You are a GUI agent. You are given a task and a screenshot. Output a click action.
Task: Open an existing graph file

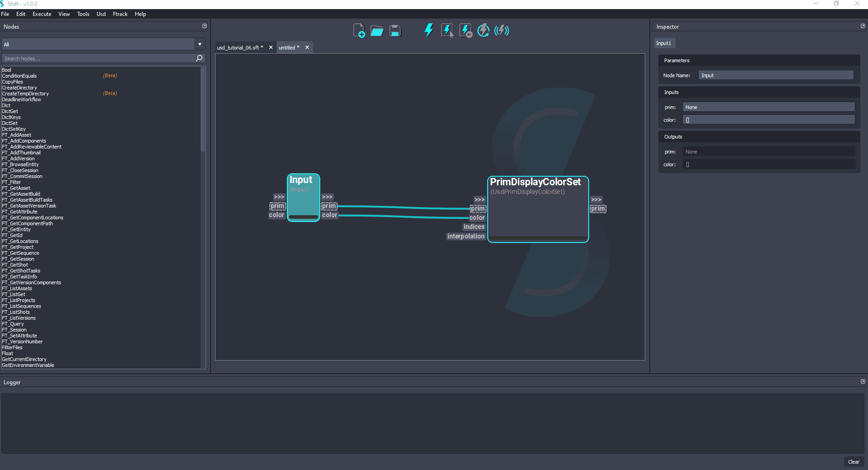377,30
